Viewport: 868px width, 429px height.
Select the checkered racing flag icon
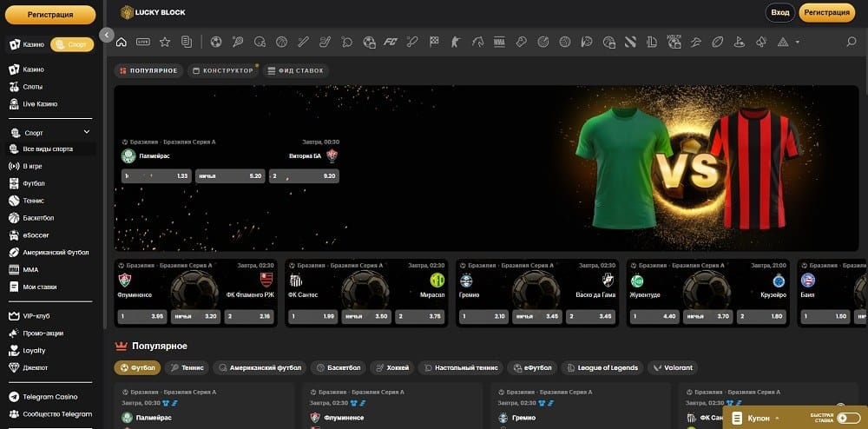[x=434, y=42]
